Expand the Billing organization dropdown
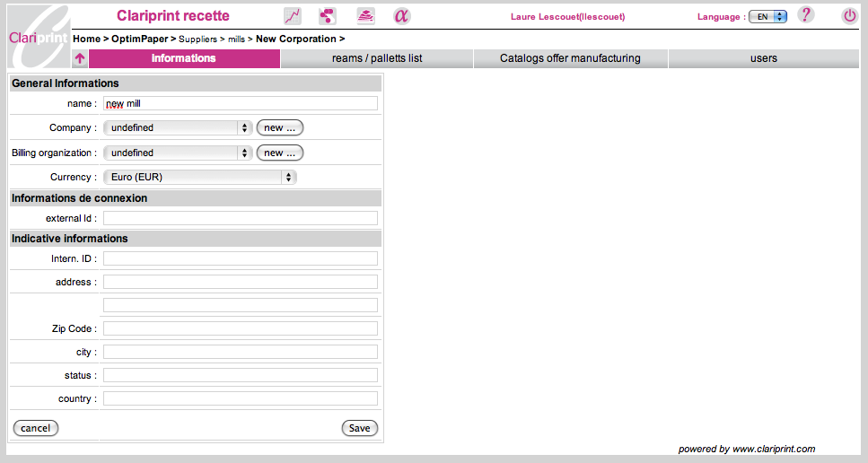The height and width of the screenshot is (463, 868). click(x=178, y=153)
